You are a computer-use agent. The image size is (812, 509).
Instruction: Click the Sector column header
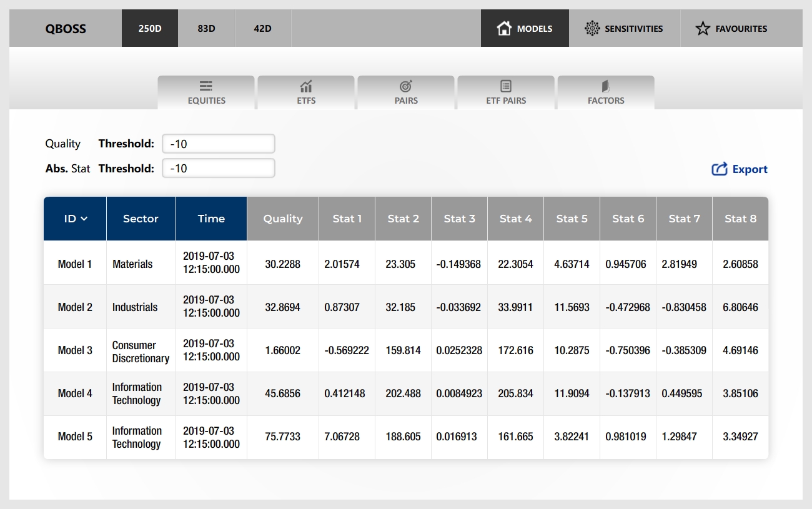click(x=141, y=219)
